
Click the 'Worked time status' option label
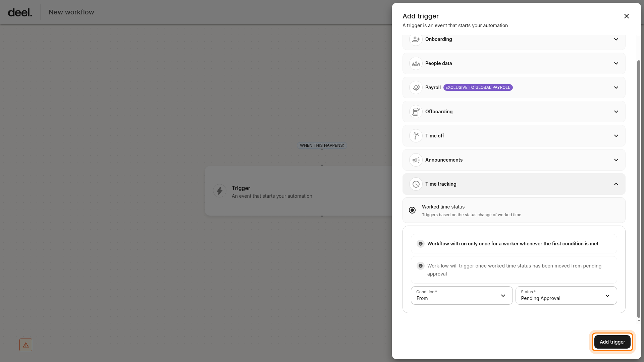(443, 207)
